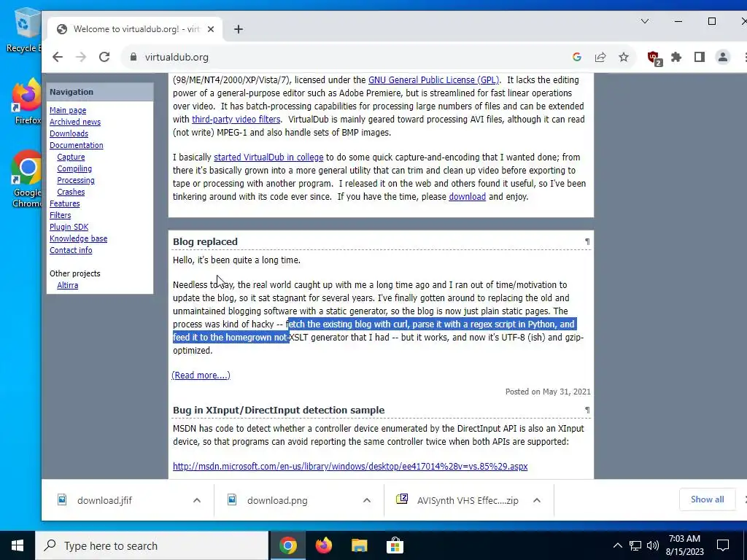This screenshot has height=560, width=747.
Task: Select the Welcome to virtualdub.org tab
Action: (136, 29)
